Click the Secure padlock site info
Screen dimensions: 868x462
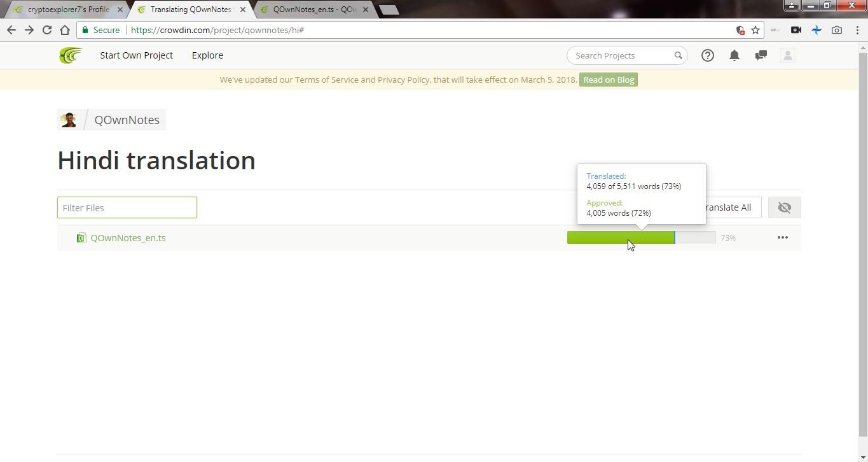click(x=100, y=30)
